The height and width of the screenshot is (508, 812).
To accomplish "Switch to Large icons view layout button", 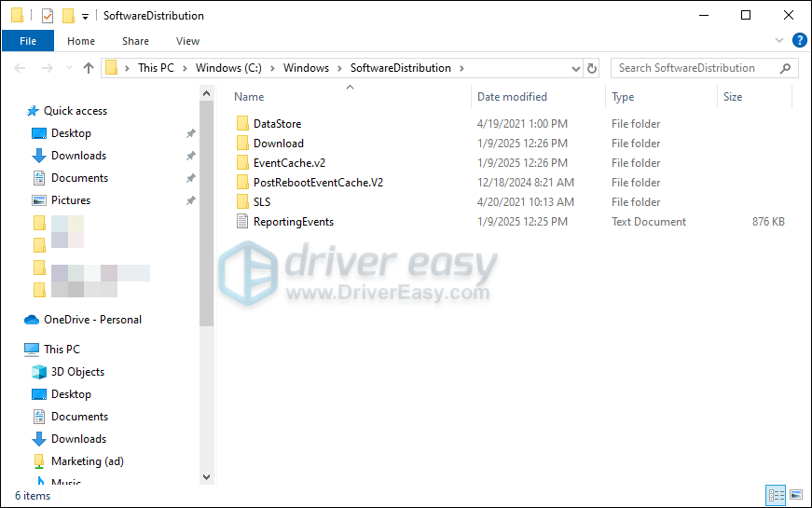I will pos(796,495).
